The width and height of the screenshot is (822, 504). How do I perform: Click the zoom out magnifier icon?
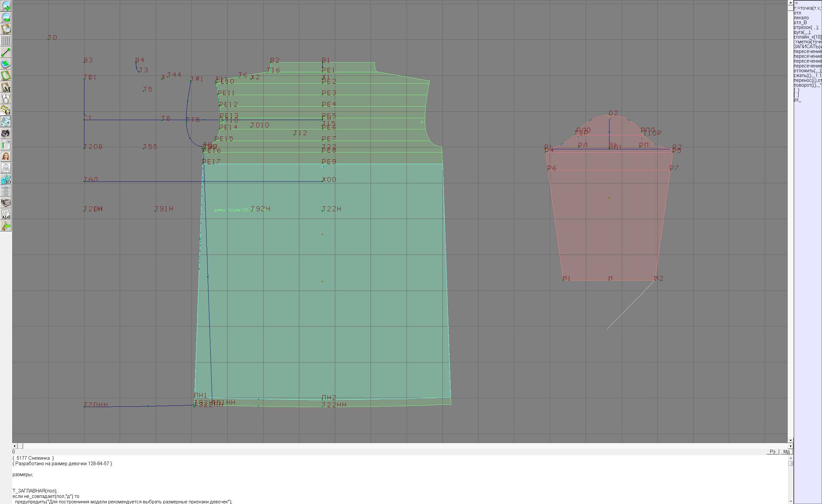point(6,18)
